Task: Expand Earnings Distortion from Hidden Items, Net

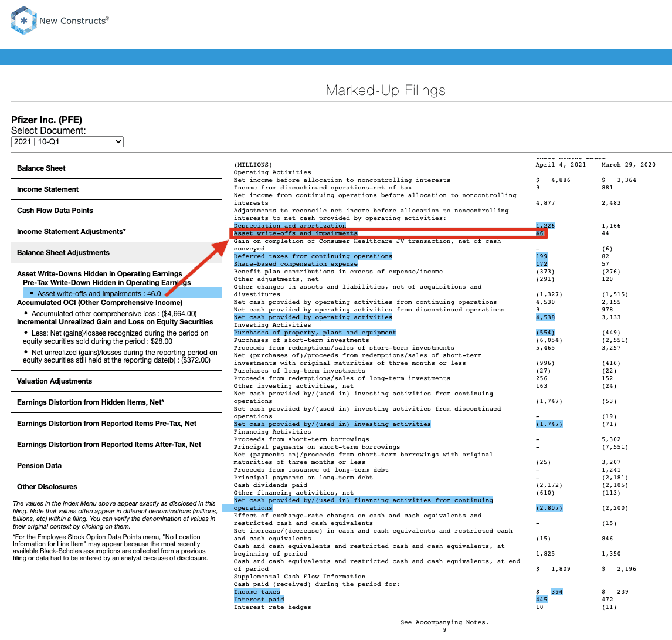Action: pos(117,402)
